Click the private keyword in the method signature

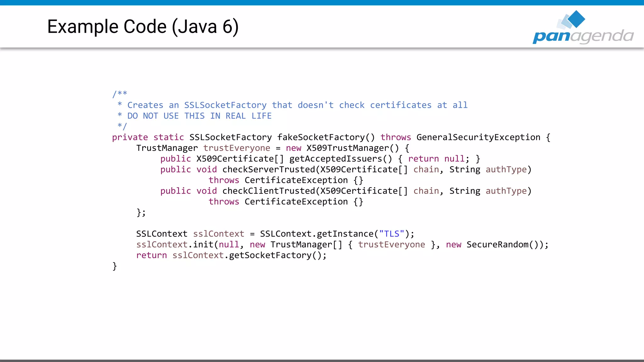point(130,137)
